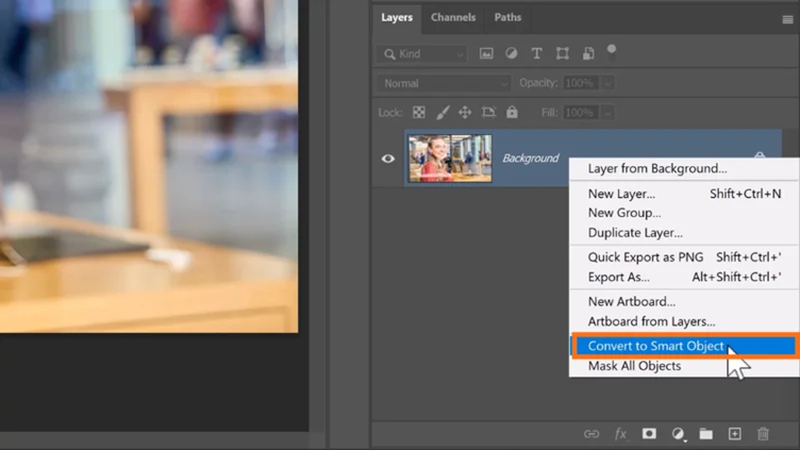The width and height of the screenshot is (800, 450).
Task: Choose Quick Export as PNG
Action: pyautogui.click(x=684, y=257)
